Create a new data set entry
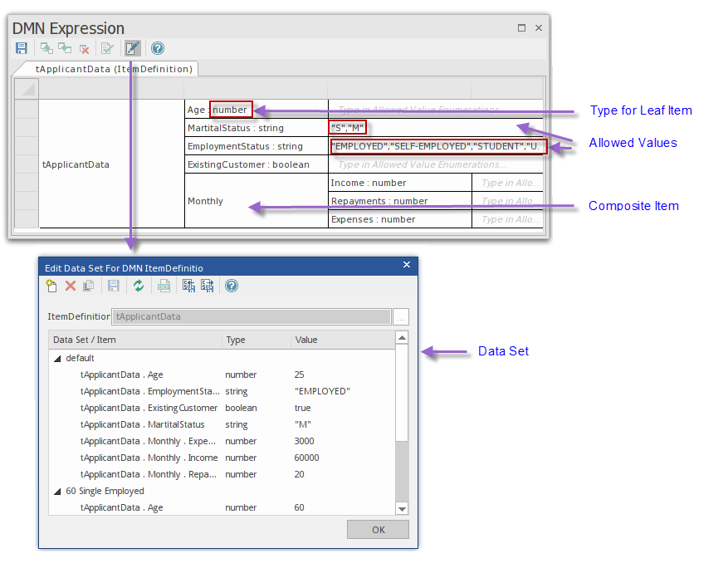The image size is (728, 568). pyautogui.click(x=51, y=286)
